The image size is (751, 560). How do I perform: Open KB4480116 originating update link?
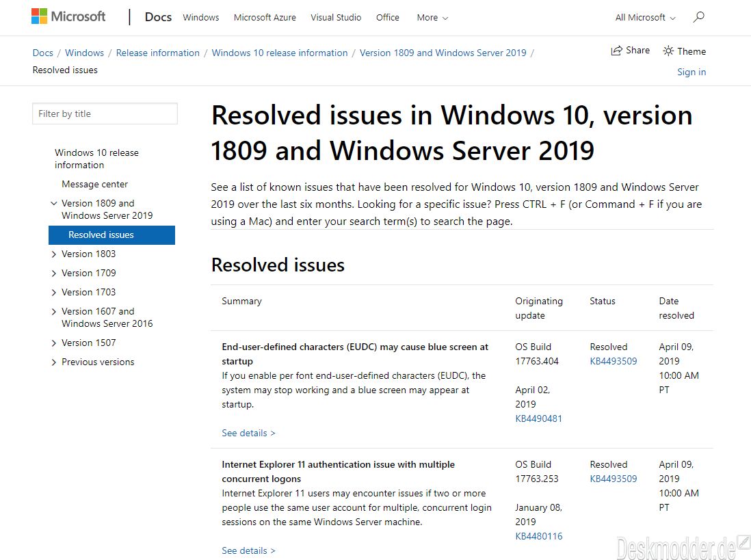click(539, 537)
